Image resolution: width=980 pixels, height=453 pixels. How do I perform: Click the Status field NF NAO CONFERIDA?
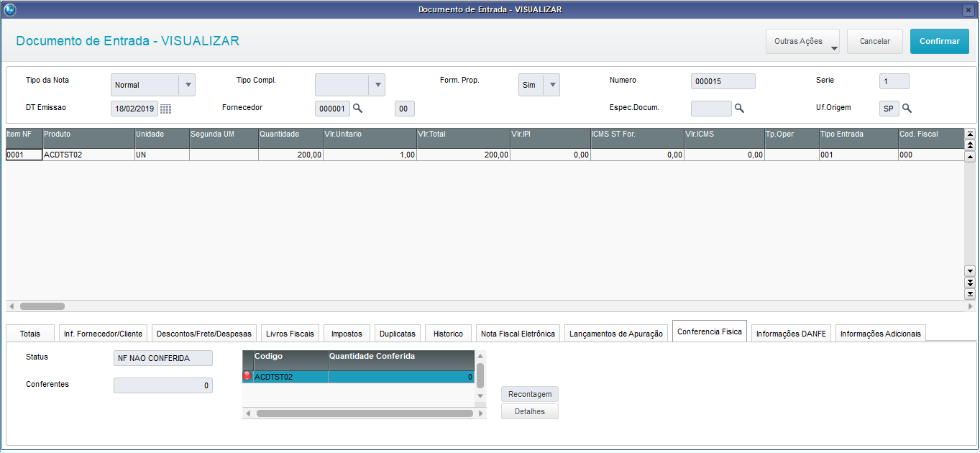coord(163,358)
